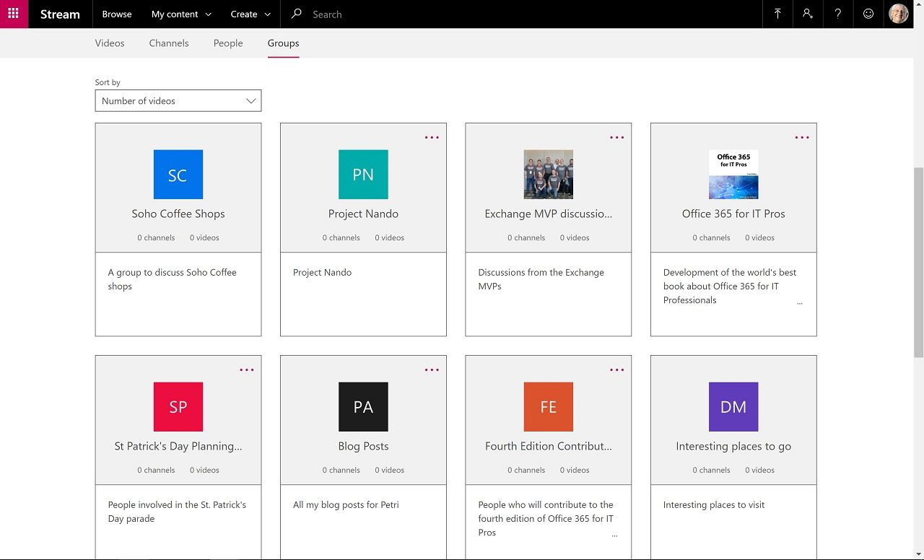
Task: Open the Exchange MVP discussion group title
Action: [x=549, y=214]
